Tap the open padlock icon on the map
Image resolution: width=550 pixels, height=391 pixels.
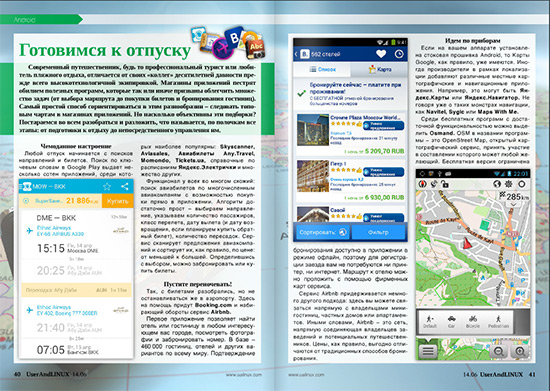click(x=445, y=184)
